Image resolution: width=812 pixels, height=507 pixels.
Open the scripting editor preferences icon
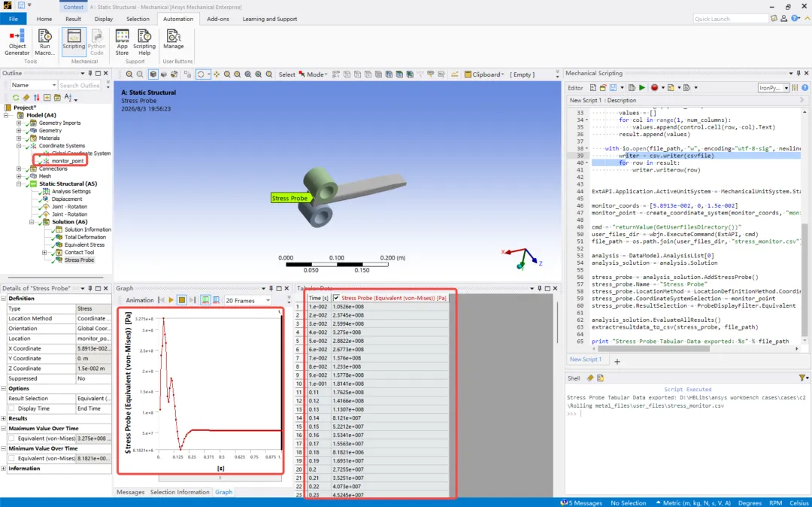click(x=795, y=88)
